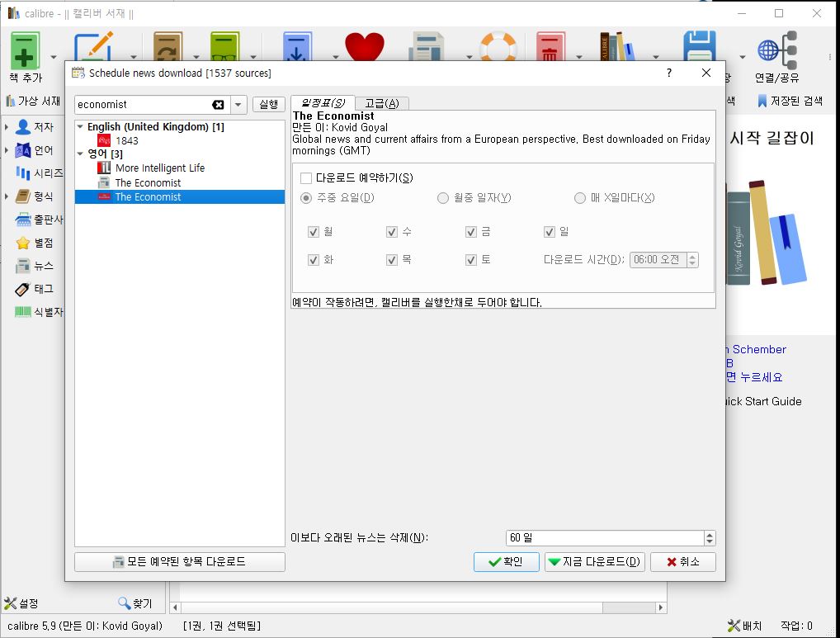Open help for Schedule news dialog
Viewport: 840px width, 638px height.
(x=669, y=73)
